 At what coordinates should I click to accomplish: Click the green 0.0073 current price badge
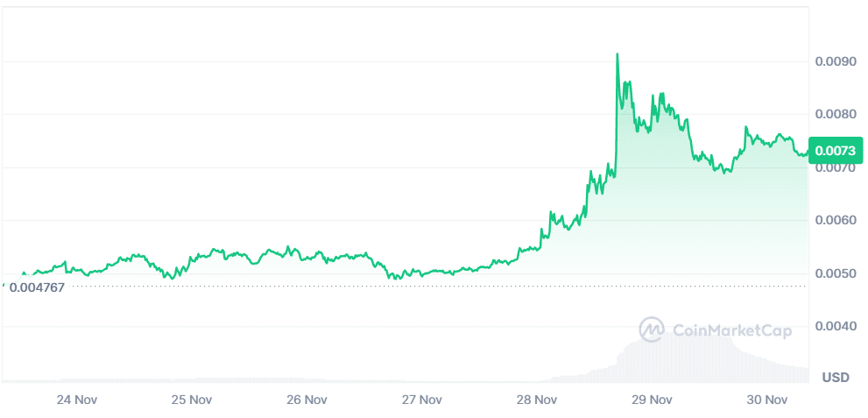pyautogui.click(x=836, y=150)
